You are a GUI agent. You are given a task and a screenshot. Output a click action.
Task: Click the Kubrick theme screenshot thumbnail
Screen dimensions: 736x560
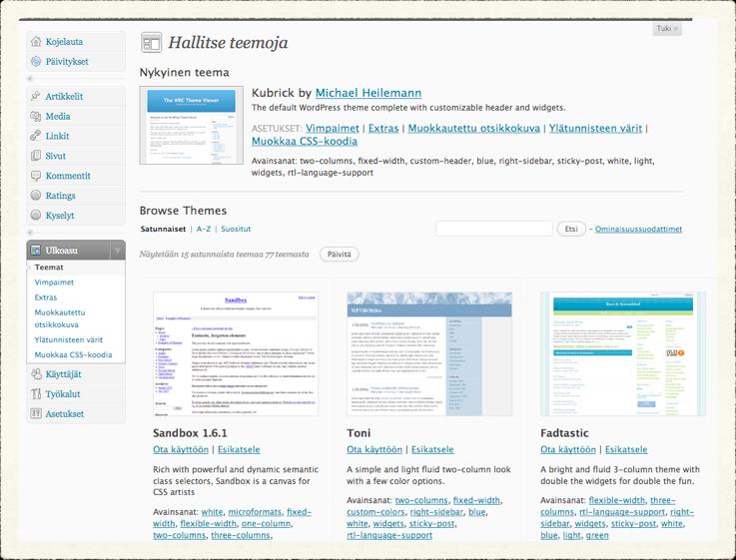[191, 125]
